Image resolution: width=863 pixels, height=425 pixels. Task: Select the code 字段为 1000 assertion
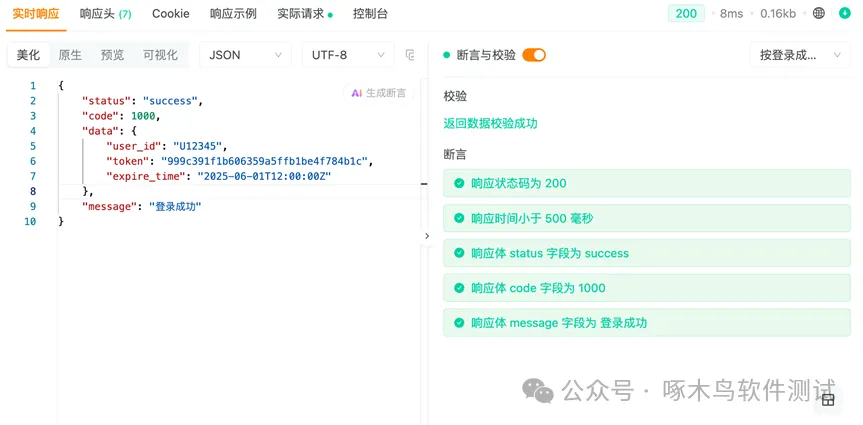[647, 288]
